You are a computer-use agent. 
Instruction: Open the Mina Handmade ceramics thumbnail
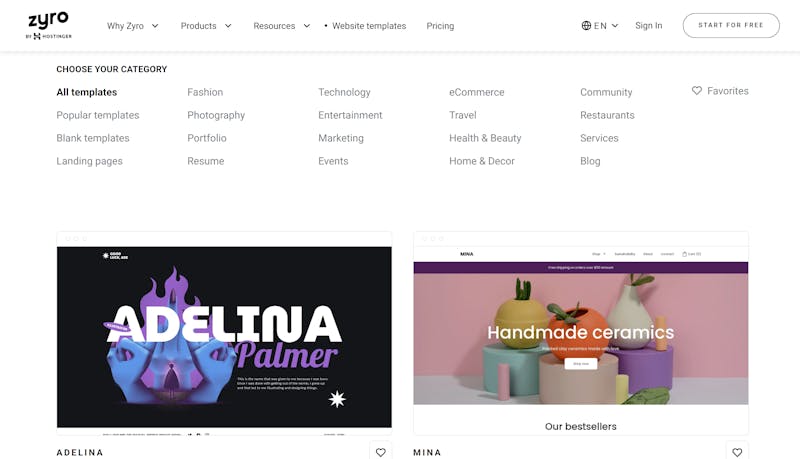click(581, 334)
